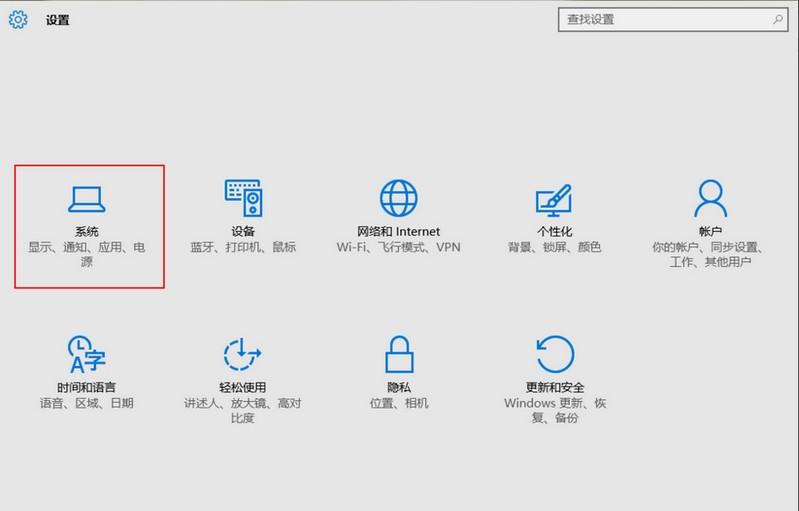
Task: Select the 时间和语言 category title
Action: tap(87, 387)
